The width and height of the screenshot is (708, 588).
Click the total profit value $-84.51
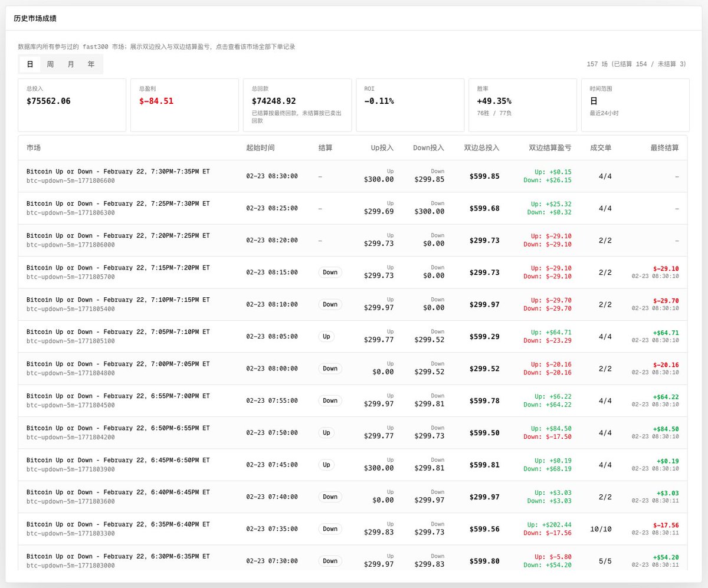pyautogui.click(x=156, y=101)
